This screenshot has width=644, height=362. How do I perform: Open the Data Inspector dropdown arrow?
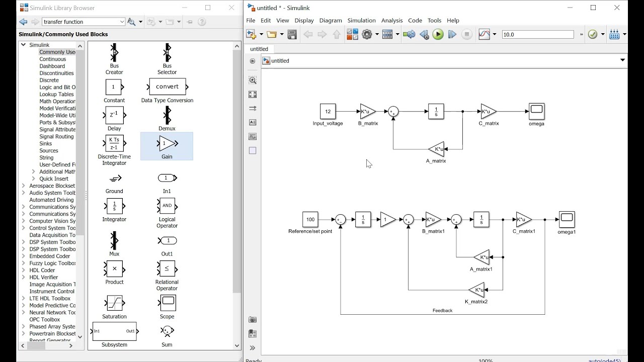(x=494, y=34)
